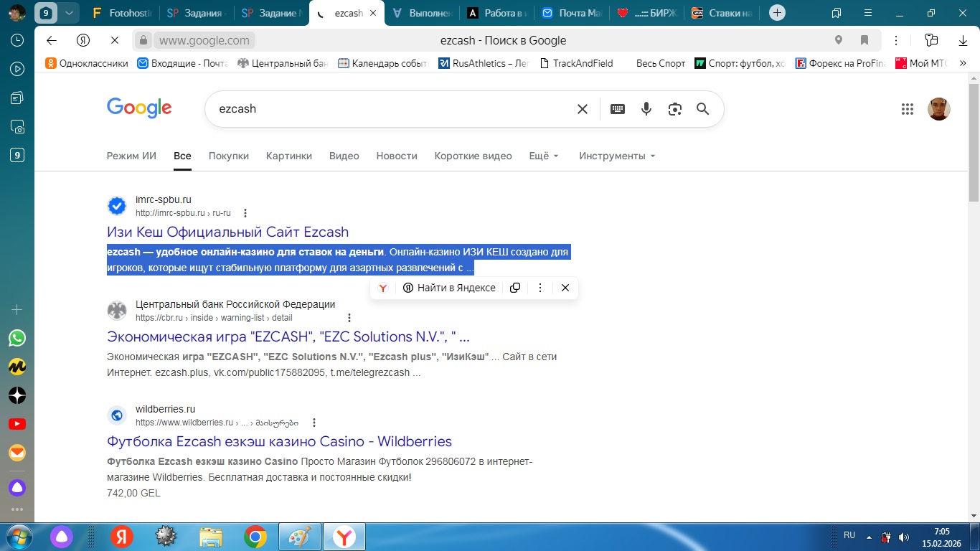Open Windows Explorer from the taskbar

coord(211,537)
